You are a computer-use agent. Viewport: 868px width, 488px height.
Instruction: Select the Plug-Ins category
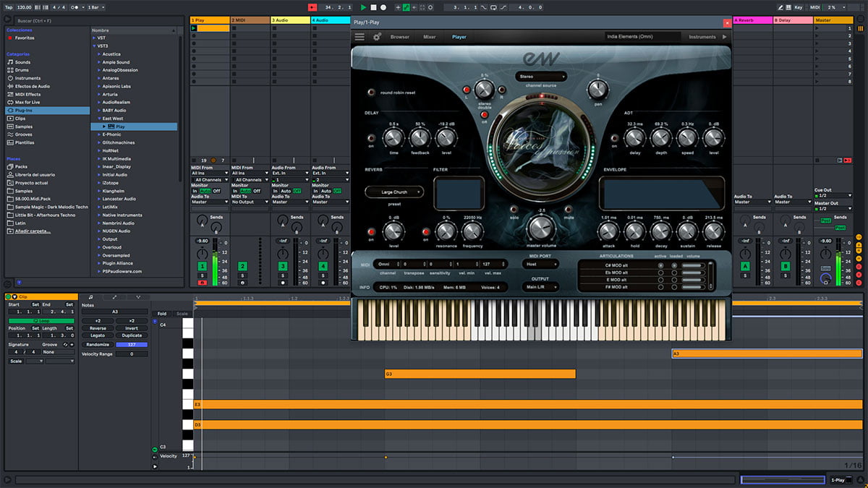point(48,111)
